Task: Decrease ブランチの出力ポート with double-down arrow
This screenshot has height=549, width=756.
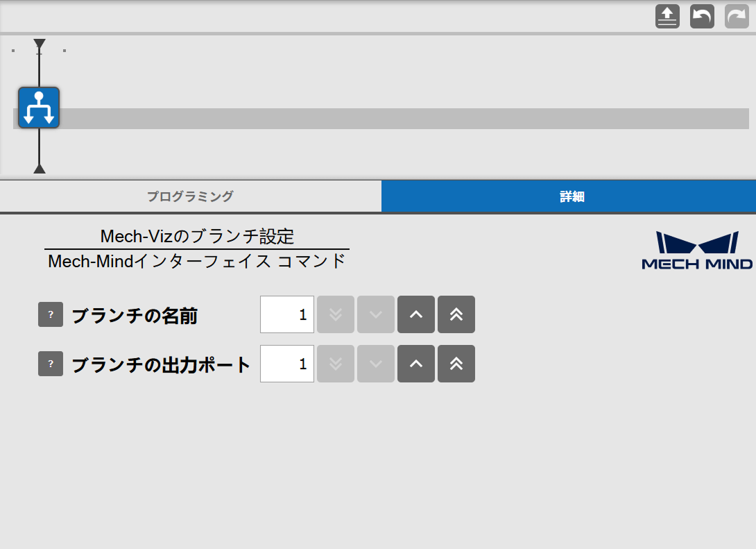Action: [336, 364]
